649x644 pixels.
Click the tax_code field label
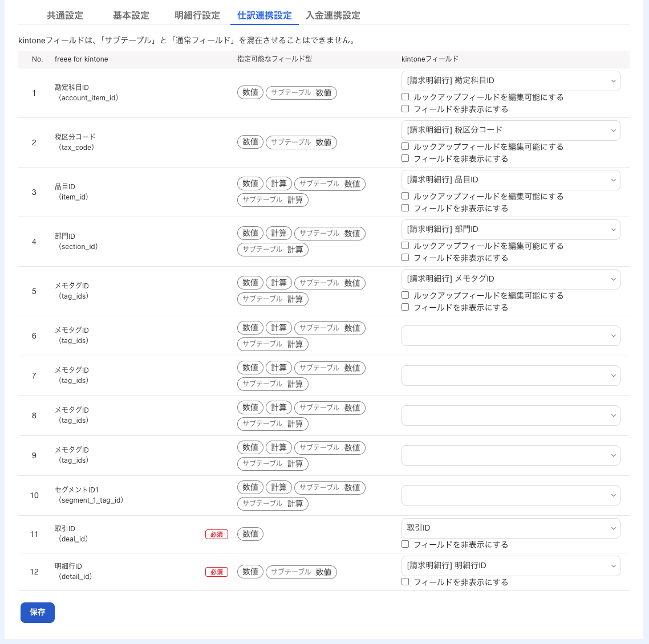click(76, 148)
